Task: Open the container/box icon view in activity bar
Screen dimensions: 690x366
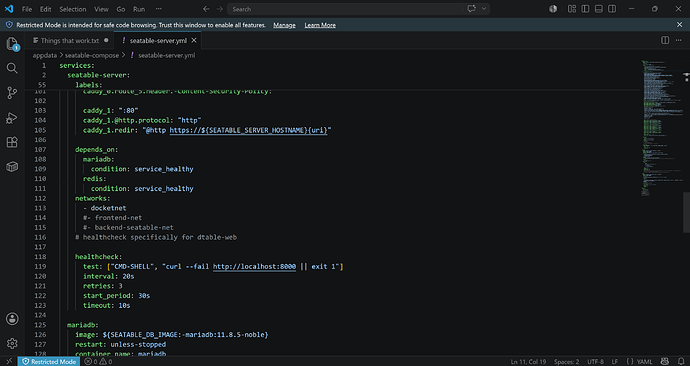Action: pyautogui.click(x=12, y=166)
